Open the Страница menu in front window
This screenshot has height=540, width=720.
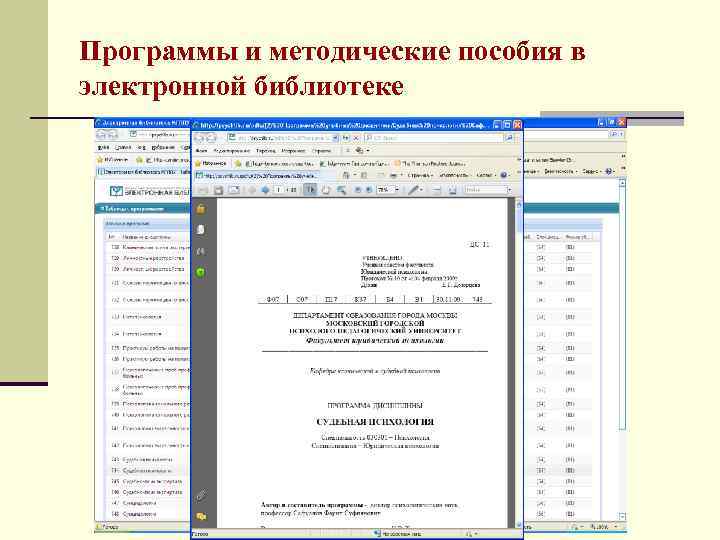click(x=420, y=175)
